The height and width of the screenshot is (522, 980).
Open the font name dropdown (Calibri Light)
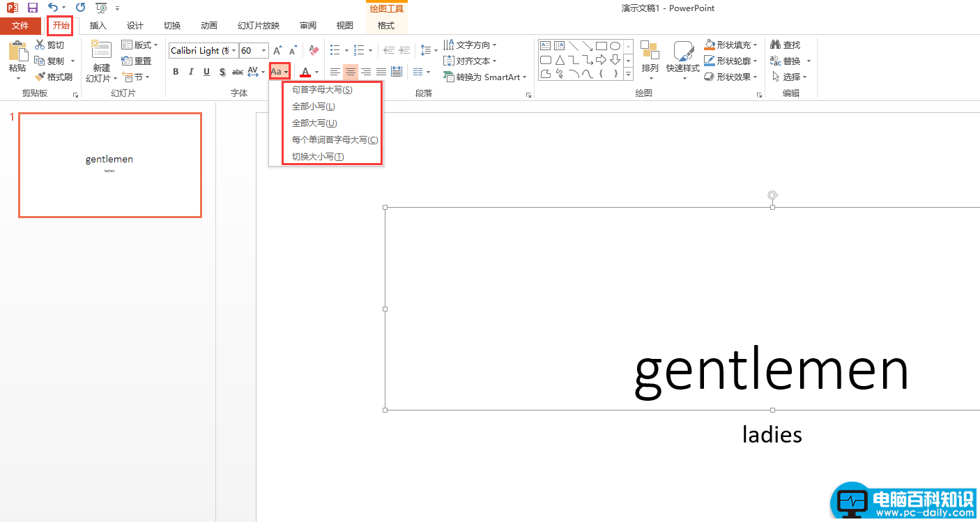click(233, 50)
